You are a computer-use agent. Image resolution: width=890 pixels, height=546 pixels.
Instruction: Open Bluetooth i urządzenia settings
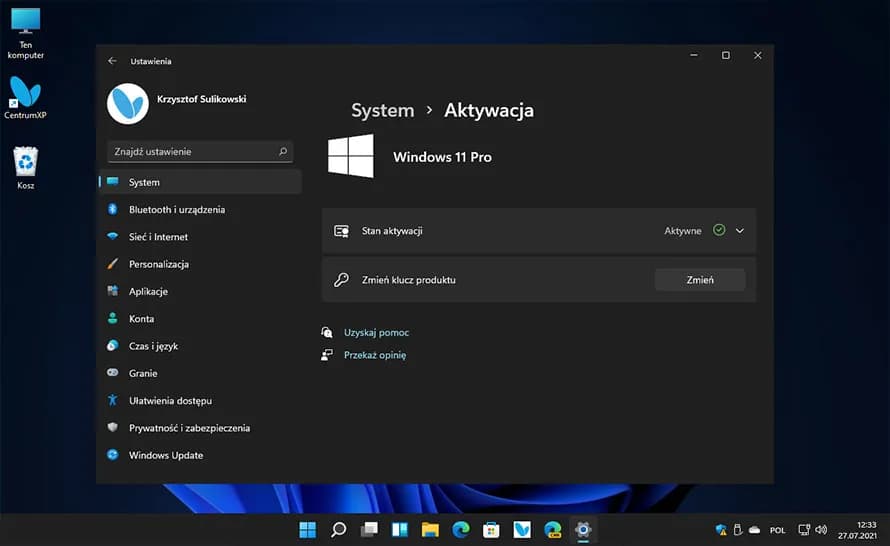(x=176, y=210)
